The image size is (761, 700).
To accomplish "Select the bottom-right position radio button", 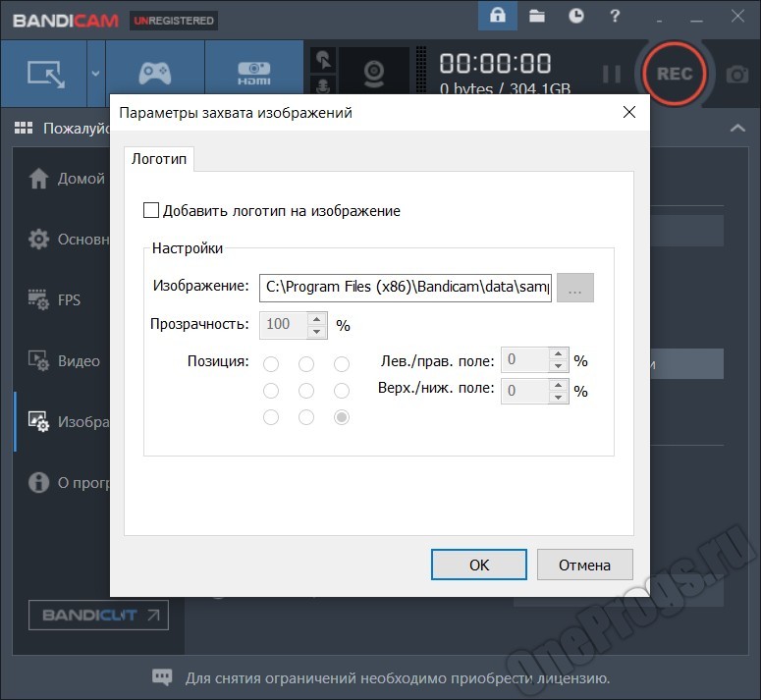I will pyautogui.click(x=342, y=417).
